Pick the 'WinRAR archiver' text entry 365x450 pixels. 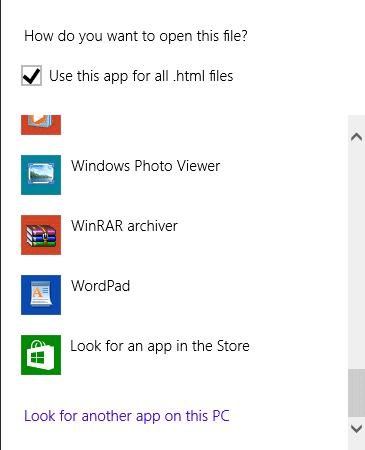click(124, 226)
